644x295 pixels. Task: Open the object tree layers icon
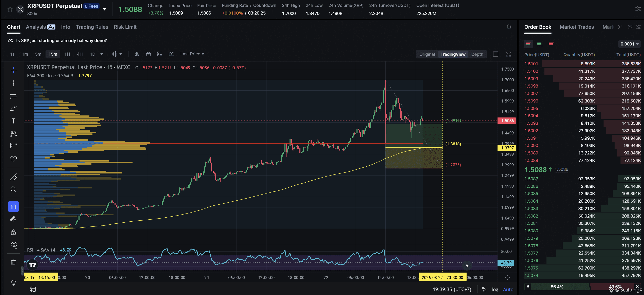point(14,283)
